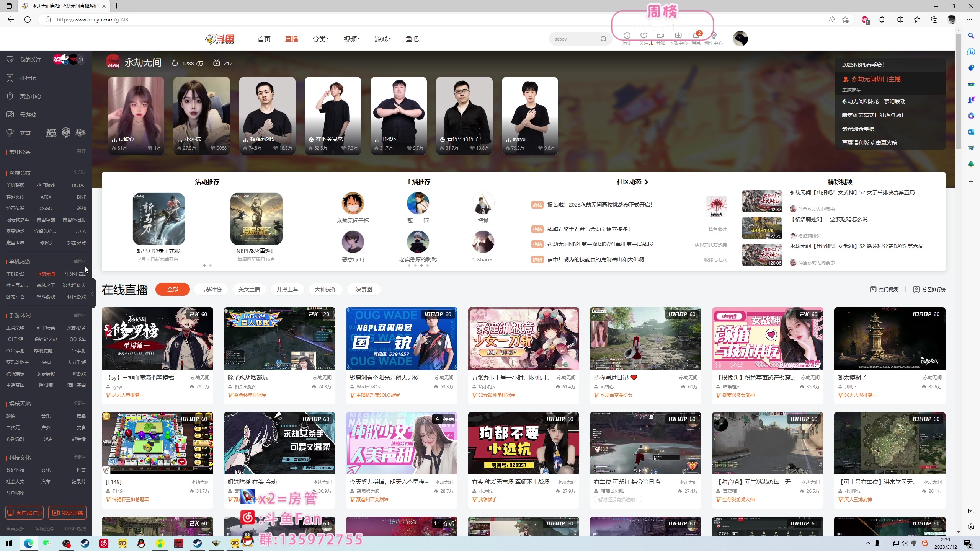Open Steam from the Windows taskbar
980x551 pixels.
85,543
